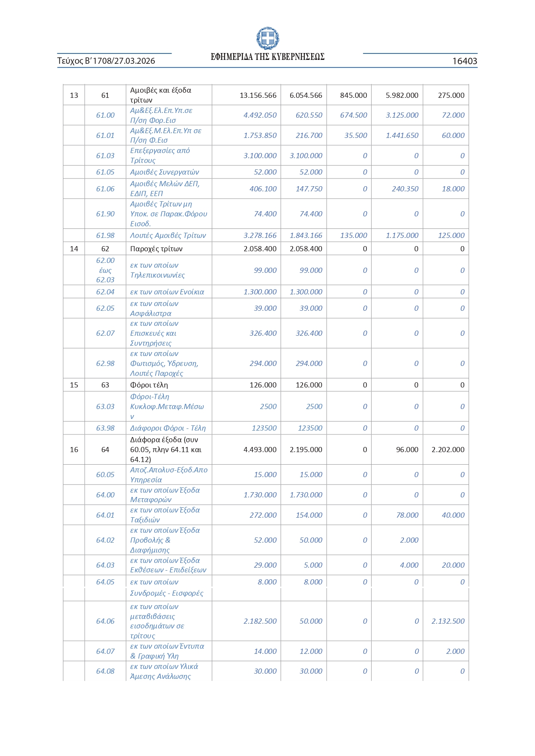Click account code 60.05
The image size is (535, 756).
tap(105, 475)
